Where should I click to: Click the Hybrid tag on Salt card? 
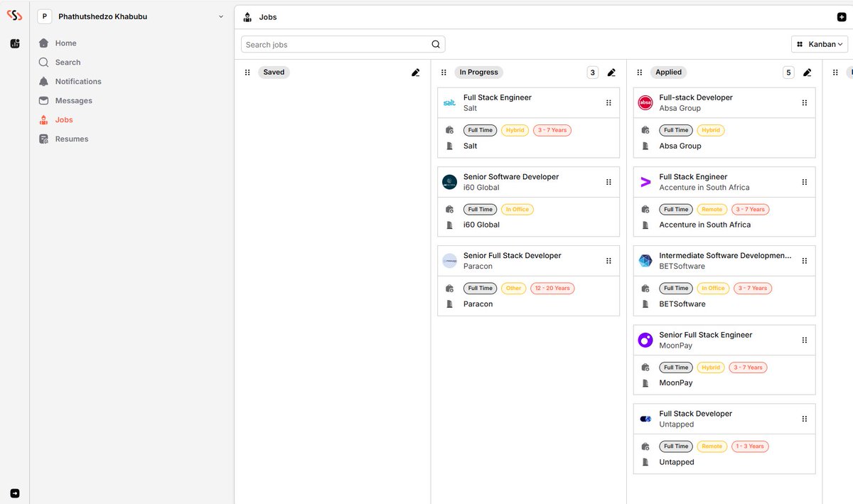pyautogui.click(x=515, y=130)
